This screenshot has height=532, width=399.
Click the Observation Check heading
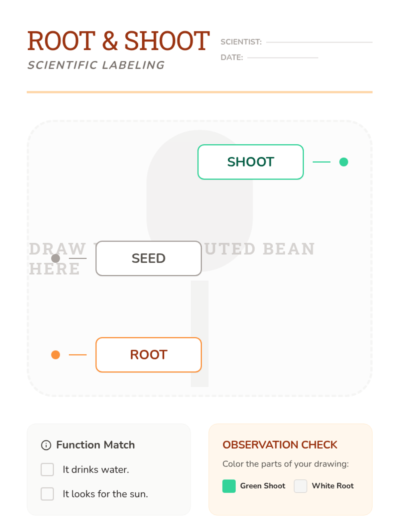280,445
